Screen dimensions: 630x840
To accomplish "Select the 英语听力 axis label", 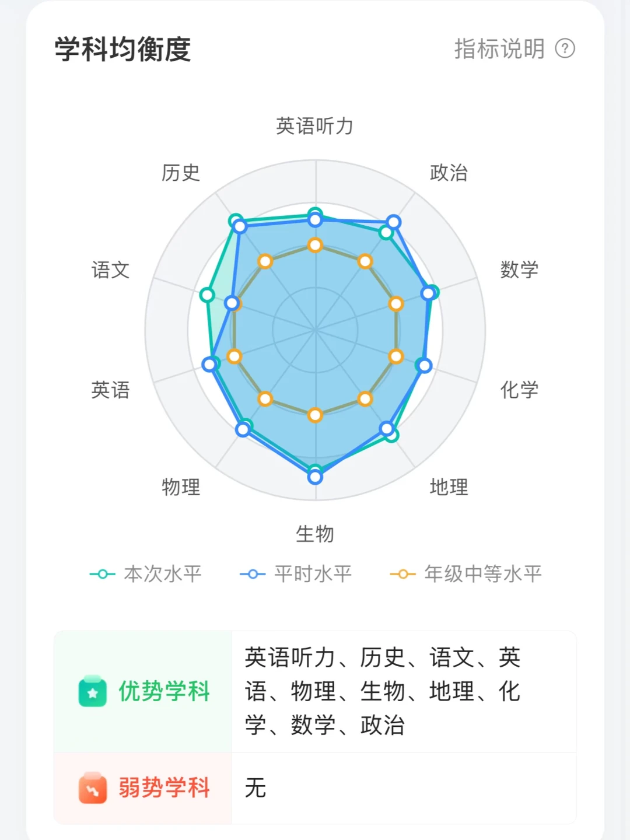I will (x=316, y=125).
